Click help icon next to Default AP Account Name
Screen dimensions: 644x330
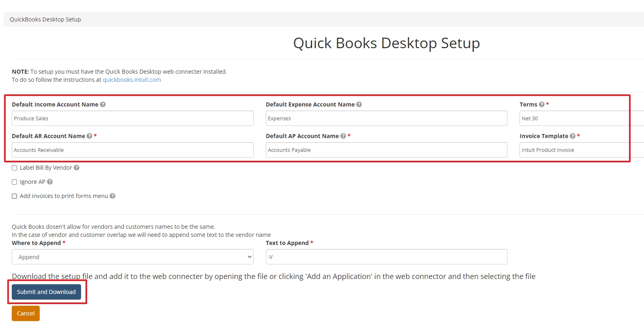pyautogui.click(x=343, y=136)
